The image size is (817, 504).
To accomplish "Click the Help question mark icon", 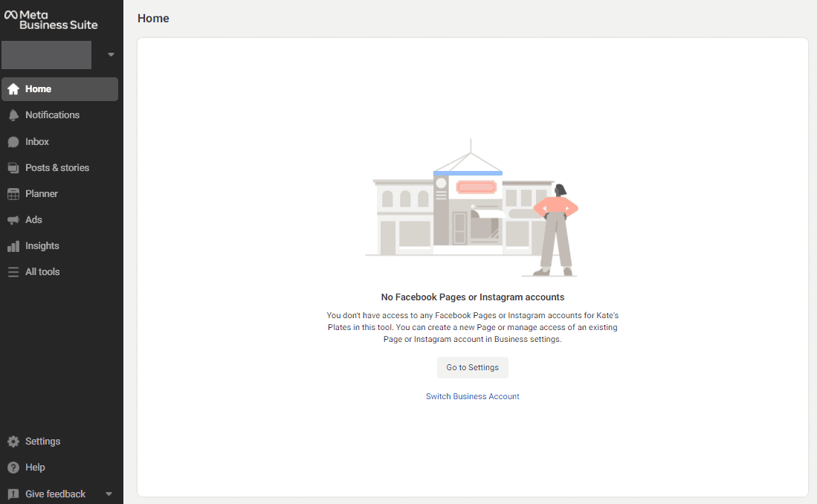I will (x=13, y=468).
